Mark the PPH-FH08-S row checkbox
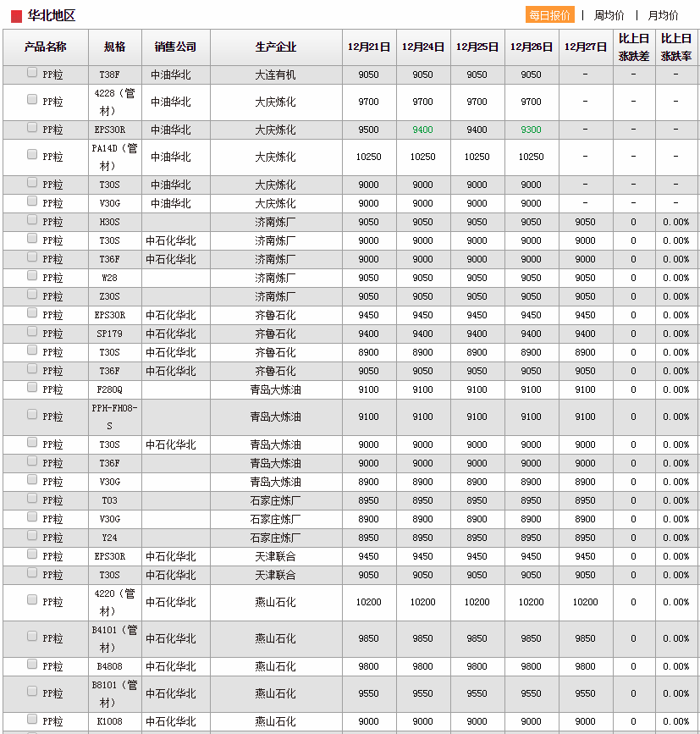Image resolution: width=700 pixels, height=734 pixels. coord(32,415)
